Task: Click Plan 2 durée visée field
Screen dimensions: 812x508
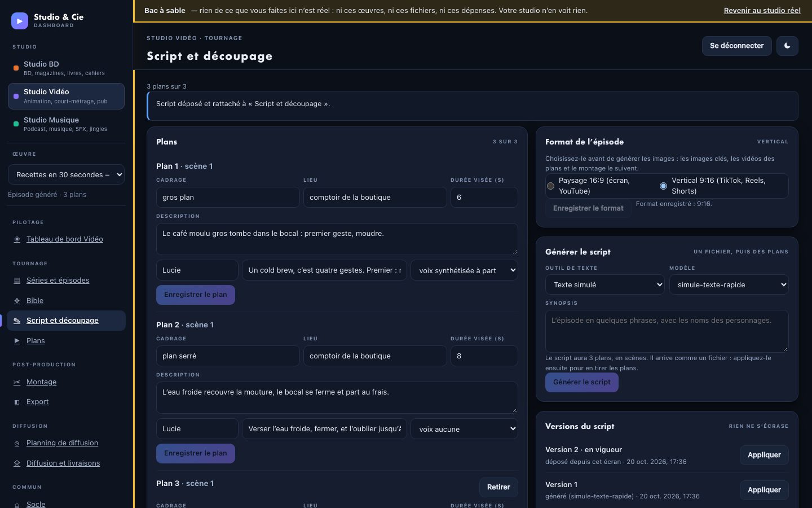Action: click(x=484, y=356)
